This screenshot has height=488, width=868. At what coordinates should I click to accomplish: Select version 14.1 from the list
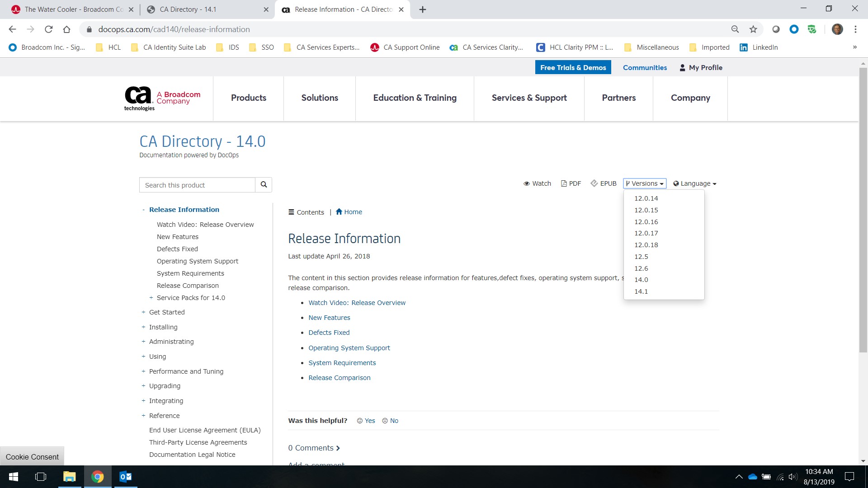click(641, 291)
